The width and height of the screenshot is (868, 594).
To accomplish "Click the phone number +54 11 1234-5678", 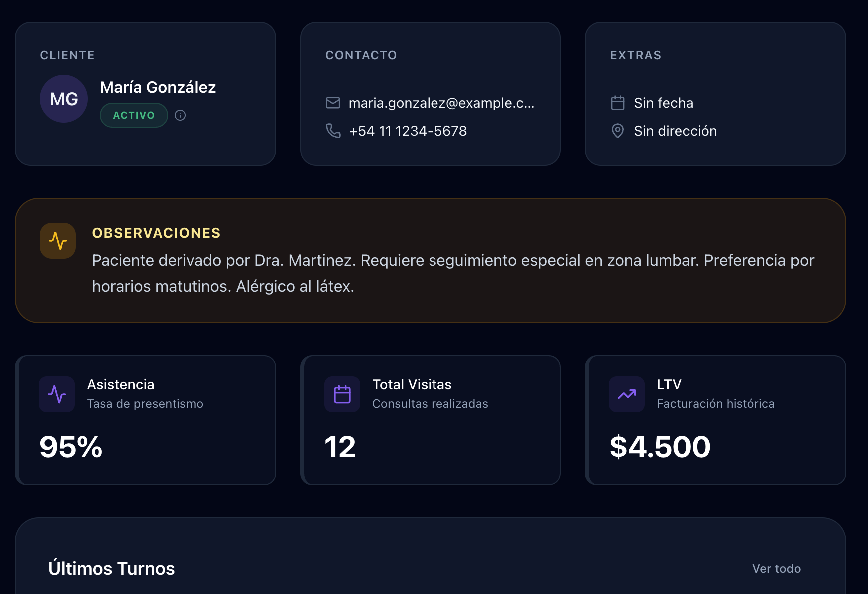I will point(408,131).
